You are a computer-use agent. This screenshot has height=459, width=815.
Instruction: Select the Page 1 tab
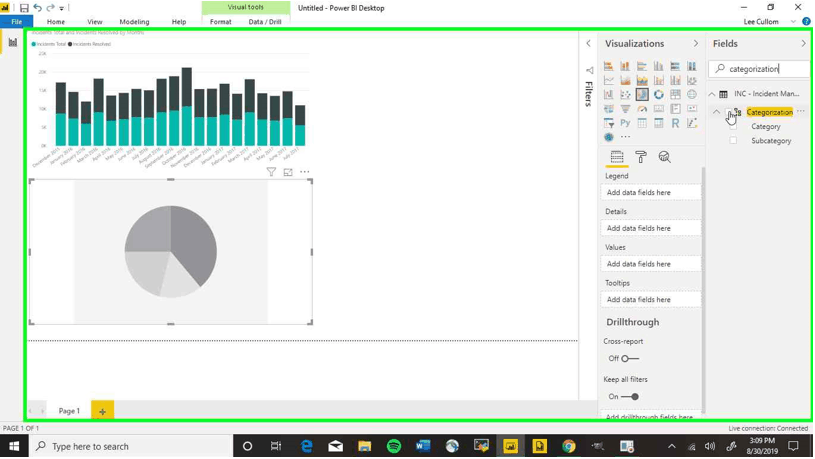coord(69,411)
